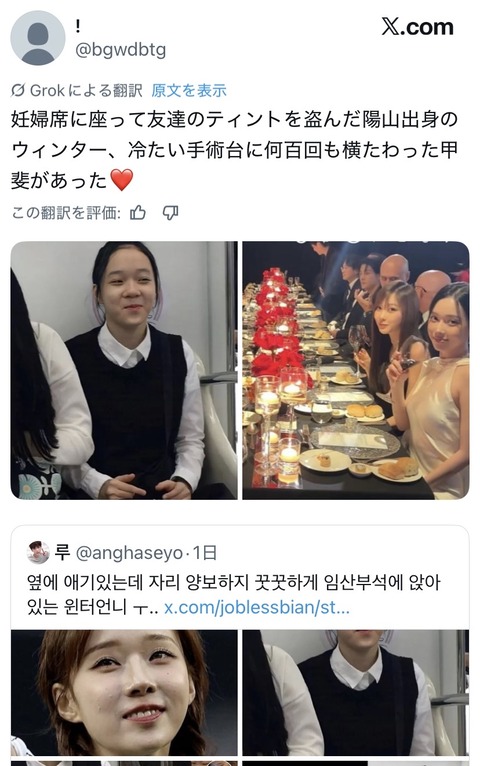Click the 1日 timestamp on quoted tweet

[205, 553]
